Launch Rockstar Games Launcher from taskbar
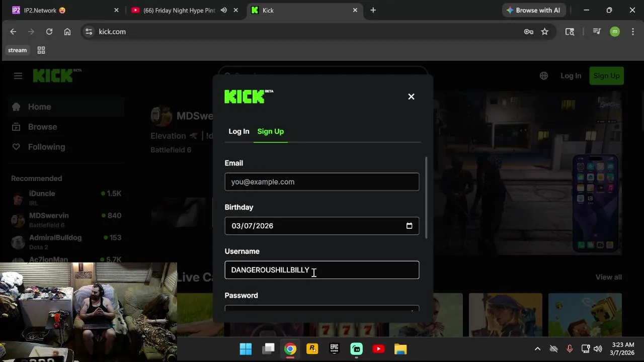Screen dimensions: 644x362 (312, 349)
